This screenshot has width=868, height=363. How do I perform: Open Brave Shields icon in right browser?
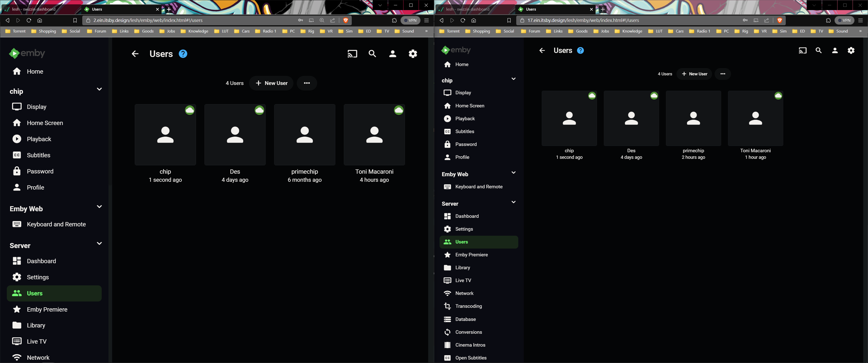click(x=779, y=20)
